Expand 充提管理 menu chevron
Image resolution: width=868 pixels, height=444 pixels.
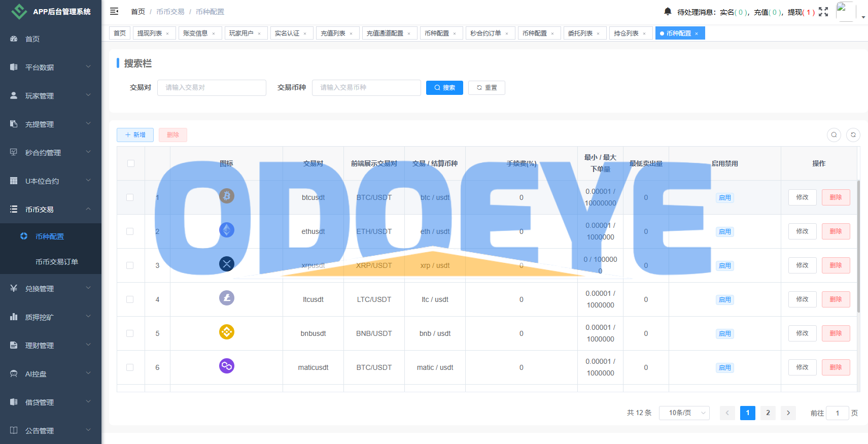88,123
